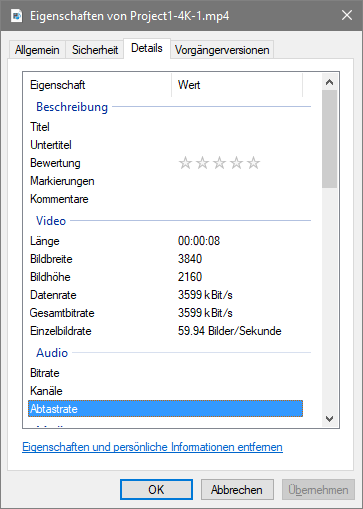Click the OK button
363x509 pixels.
tap(156, 490)
